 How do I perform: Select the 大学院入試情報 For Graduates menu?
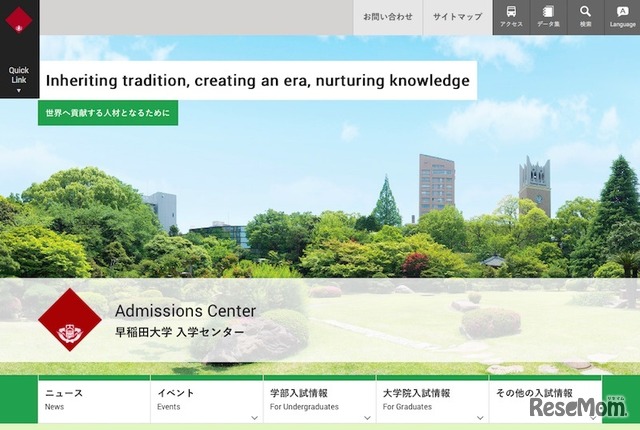[x=432, y=399]
